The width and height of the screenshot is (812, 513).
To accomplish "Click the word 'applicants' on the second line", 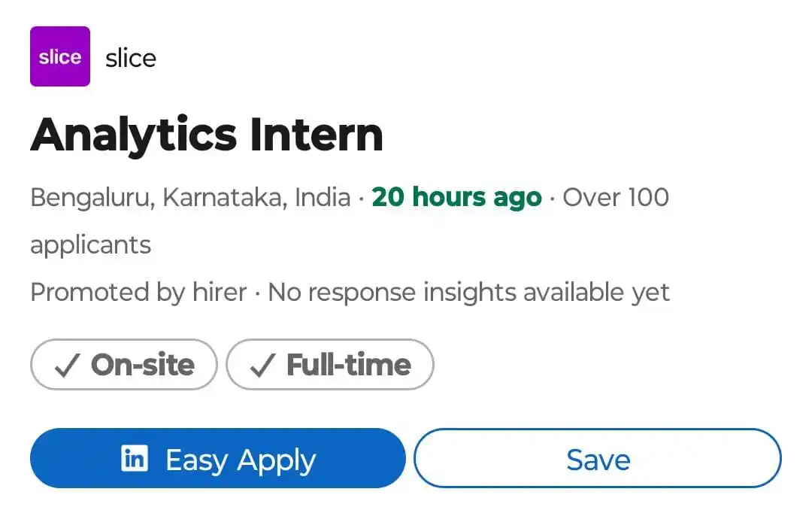I will tap(91, 246).
